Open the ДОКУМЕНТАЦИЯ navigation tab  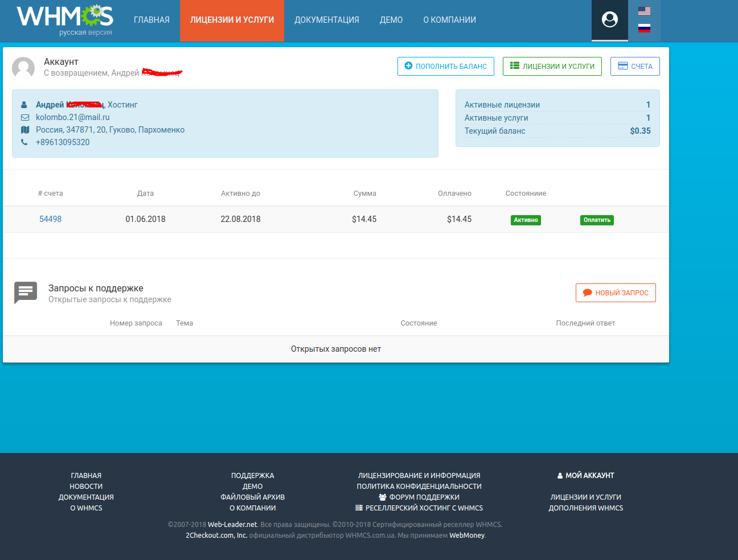click(x=326, y=20)
